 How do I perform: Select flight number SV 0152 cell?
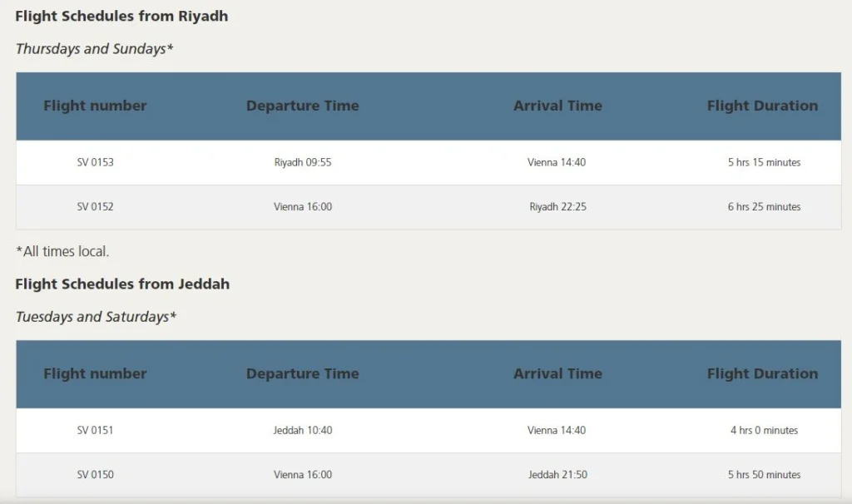point(95,206)
